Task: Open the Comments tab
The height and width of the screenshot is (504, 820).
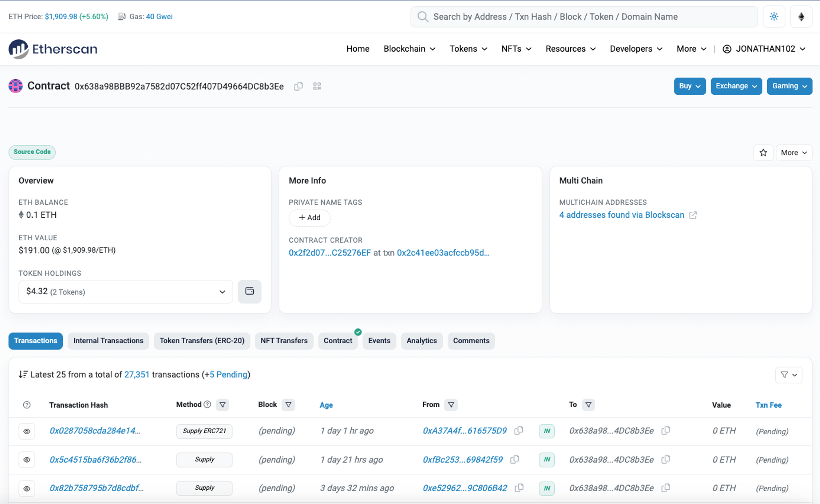Action: [x=471, y=341]
